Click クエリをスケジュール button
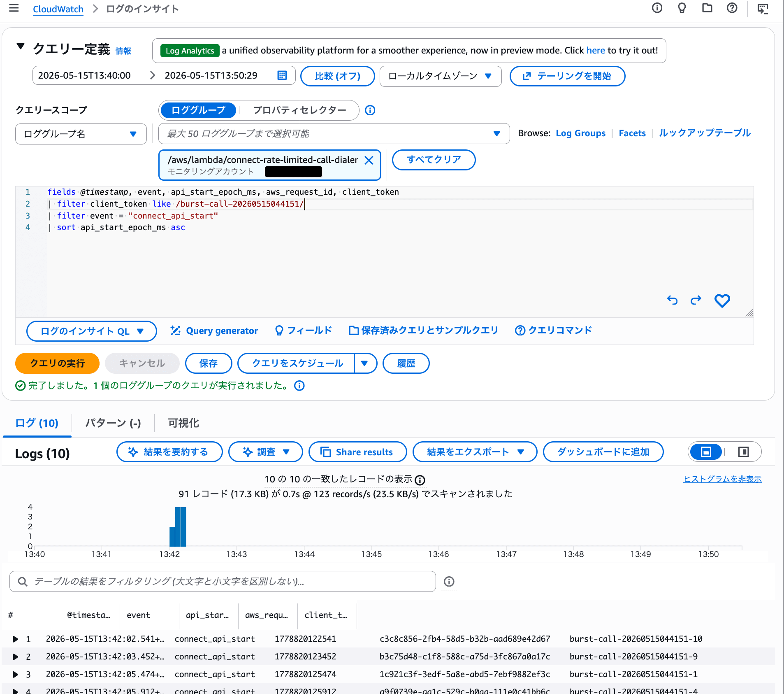The image size is (784, 694). [297, 363]
